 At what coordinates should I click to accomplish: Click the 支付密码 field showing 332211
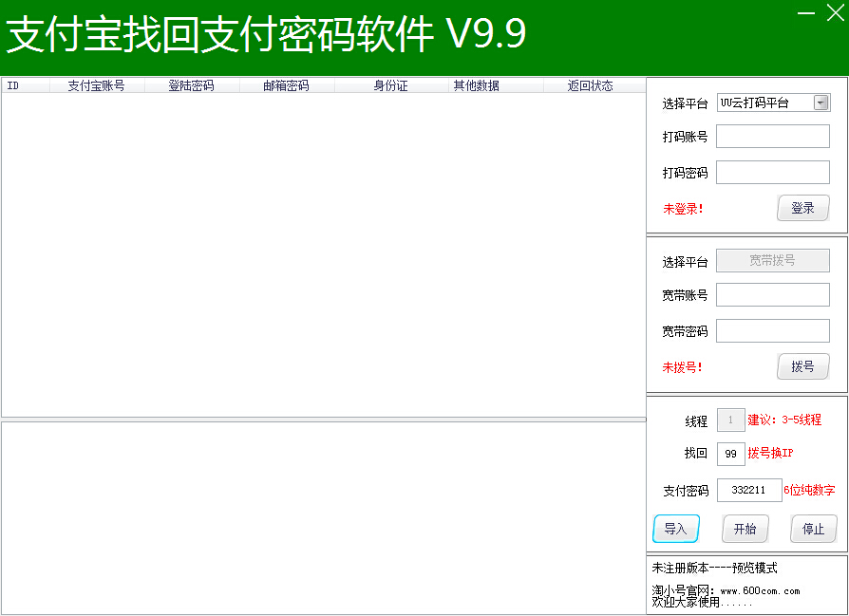coord(749,490)
